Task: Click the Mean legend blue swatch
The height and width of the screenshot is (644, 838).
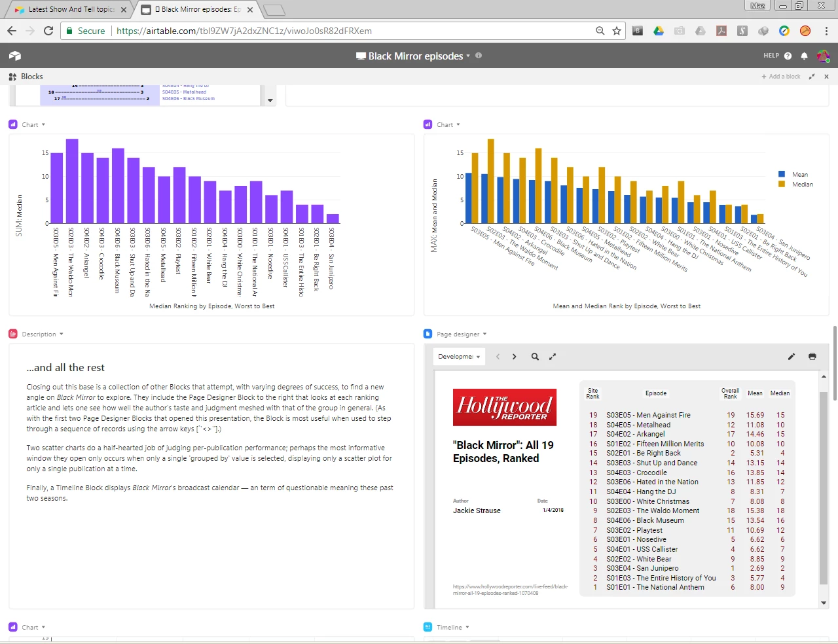Action: pyautogui.click(x=782, y=174)
